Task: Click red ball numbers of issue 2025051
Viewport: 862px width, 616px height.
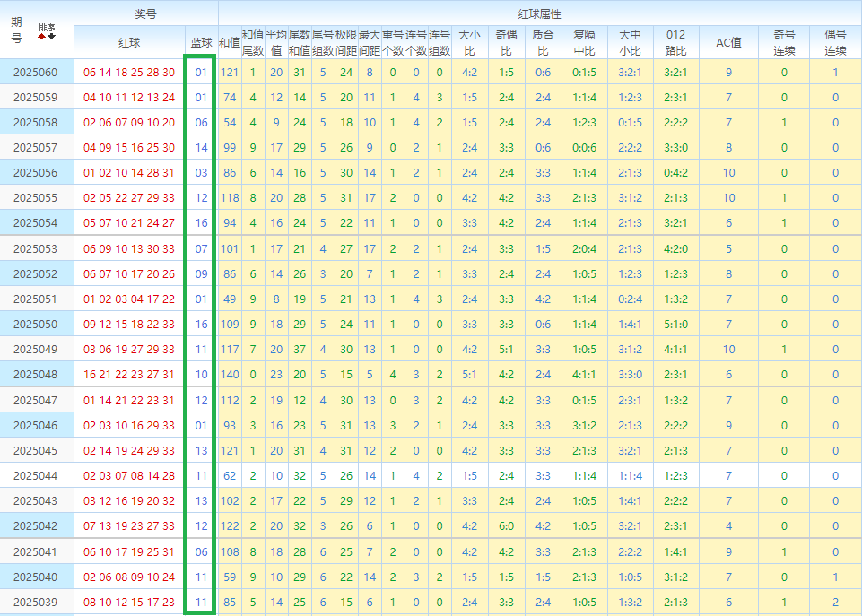Action: click(129, 299)
